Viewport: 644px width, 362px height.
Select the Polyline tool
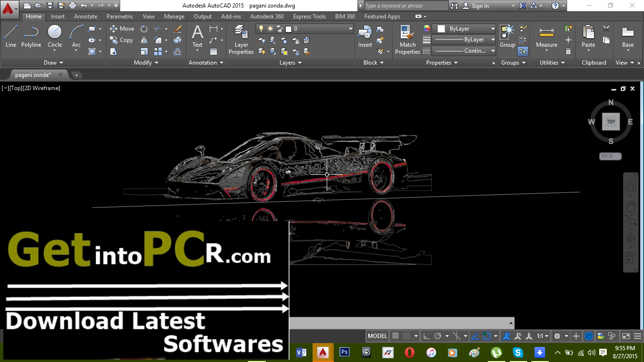pyautogui.click(x=31, y=37)
